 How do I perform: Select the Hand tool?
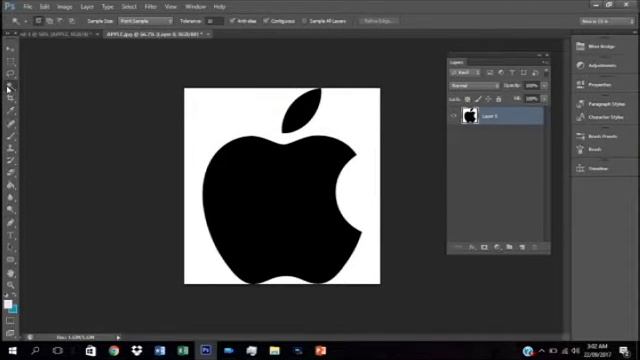pos(10,273)
